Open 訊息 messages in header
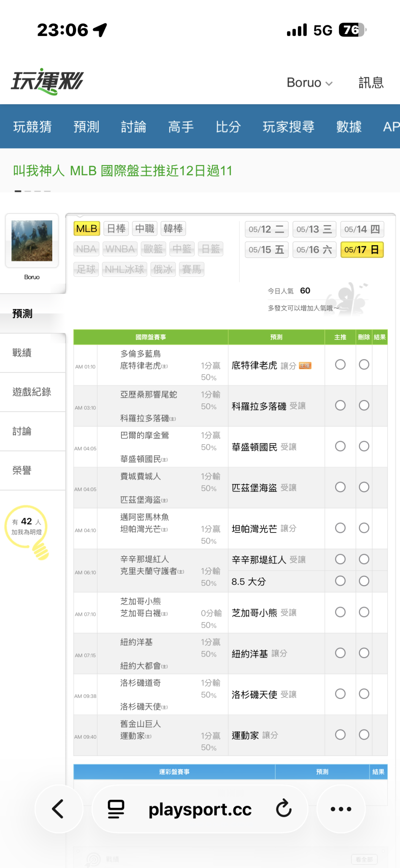This screenshot has height=868, width=400. [371, 82]
